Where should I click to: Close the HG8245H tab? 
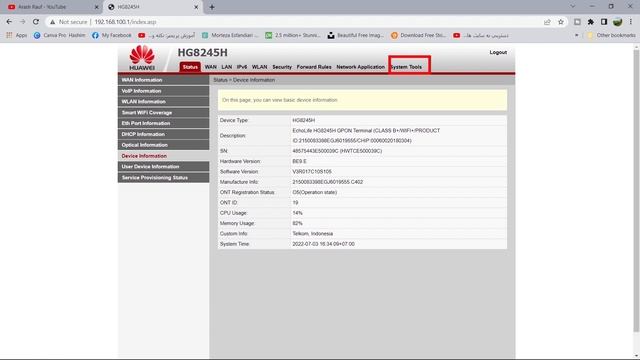coord(196,7)
